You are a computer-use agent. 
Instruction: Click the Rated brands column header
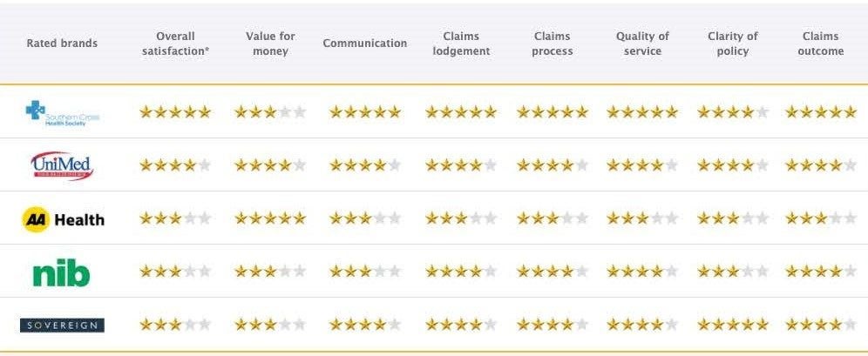coord(62,44)
